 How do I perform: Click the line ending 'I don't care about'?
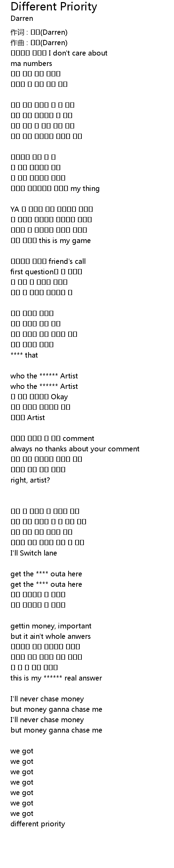pyautogui.click(x=59, y=53)
